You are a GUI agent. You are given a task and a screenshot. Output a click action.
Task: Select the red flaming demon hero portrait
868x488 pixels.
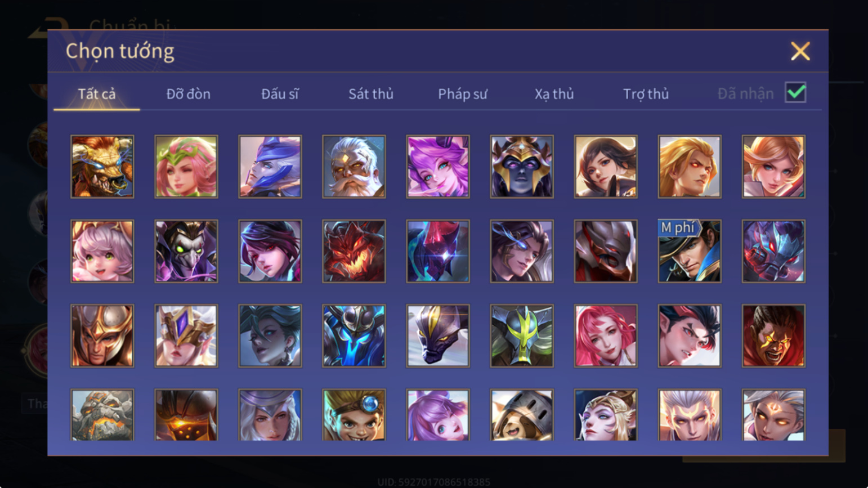tap(354, 251)
